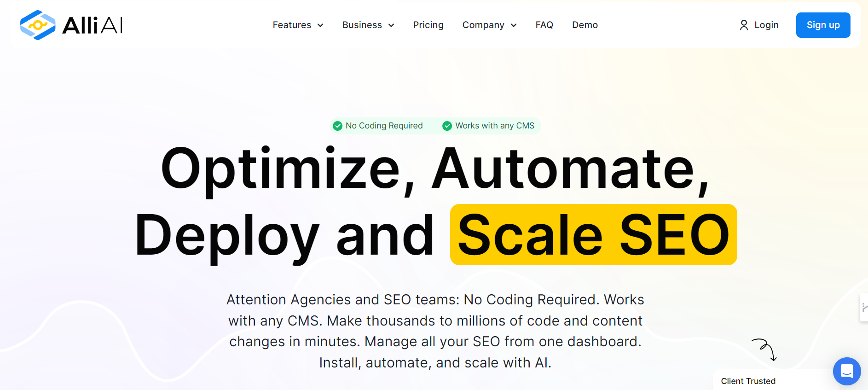Select the Works with any CMS badge text

click(495, 126)
